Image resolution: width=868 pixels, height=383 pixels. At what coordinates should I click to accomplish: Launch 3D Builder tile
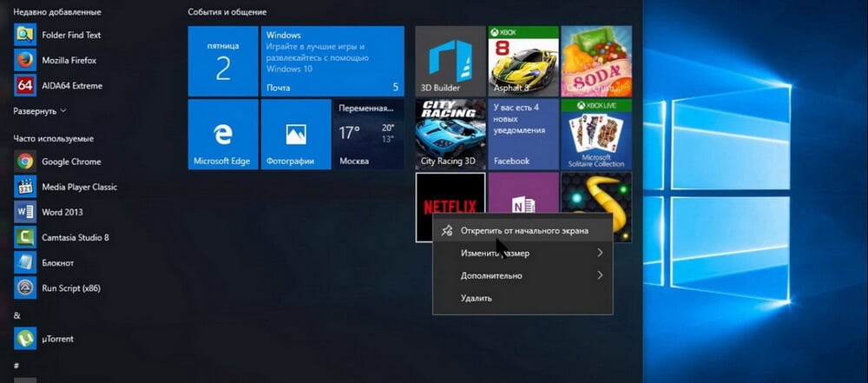coord(450,61)
